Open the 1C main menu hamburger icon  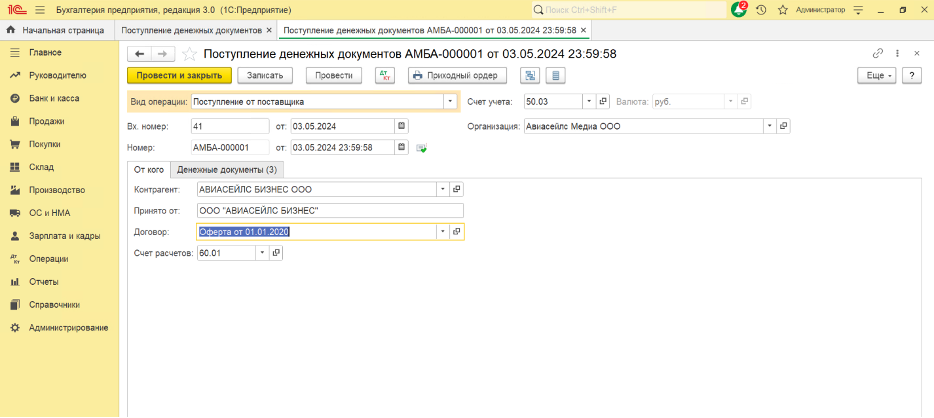click(x=40, y=10)
